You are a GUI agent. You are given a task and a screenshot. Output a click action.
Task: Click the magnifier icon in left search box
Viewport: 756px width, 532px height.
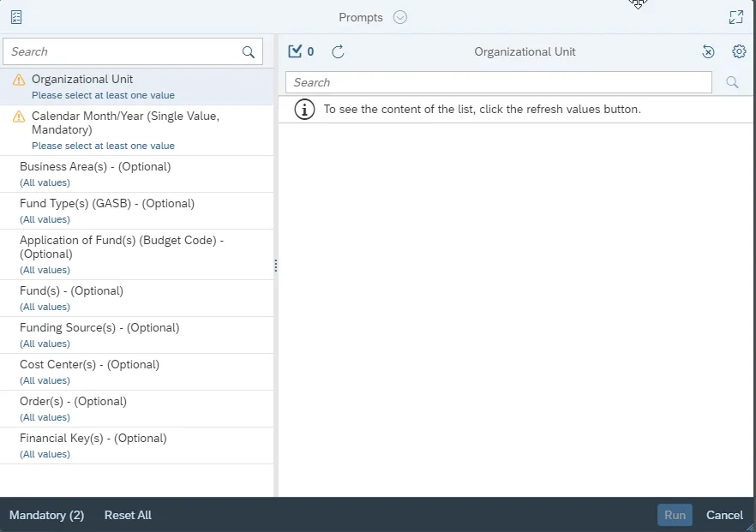point(249,52)
